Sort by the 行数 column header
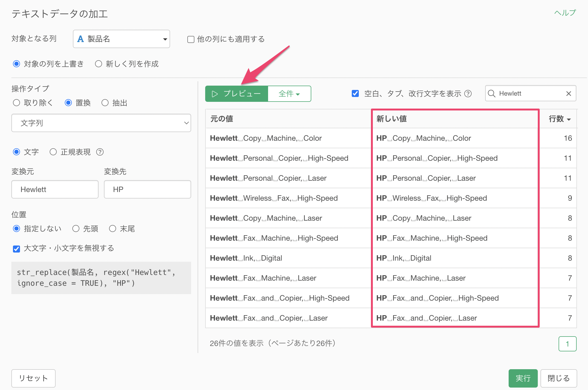 tap(560, 119)
